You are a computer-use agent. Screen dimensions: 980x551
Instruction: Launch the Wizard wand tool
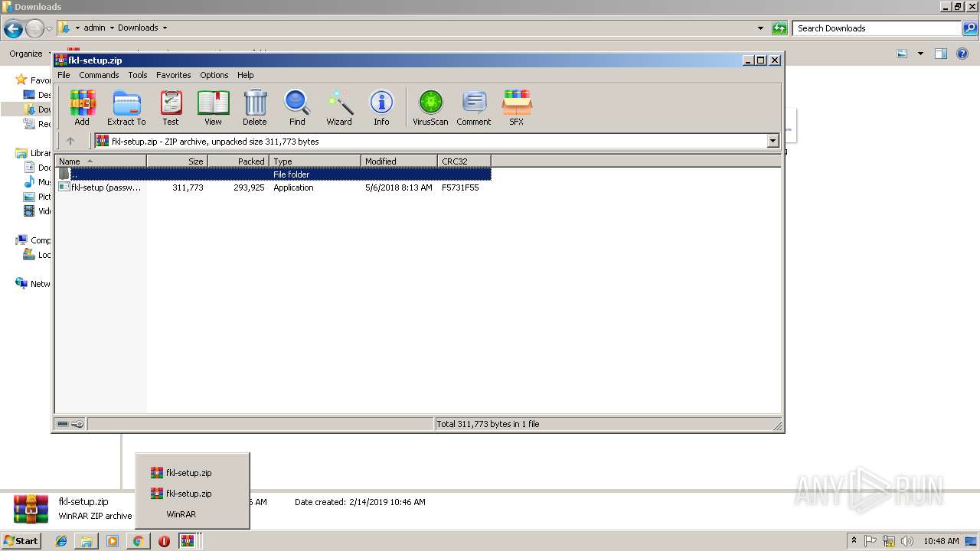pos(339,107)
